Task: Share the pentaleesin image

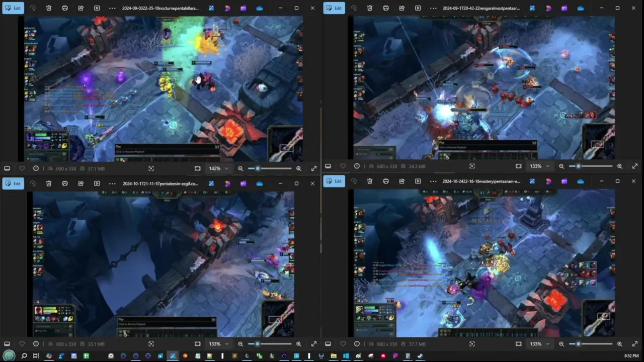Action: [80, 184]
